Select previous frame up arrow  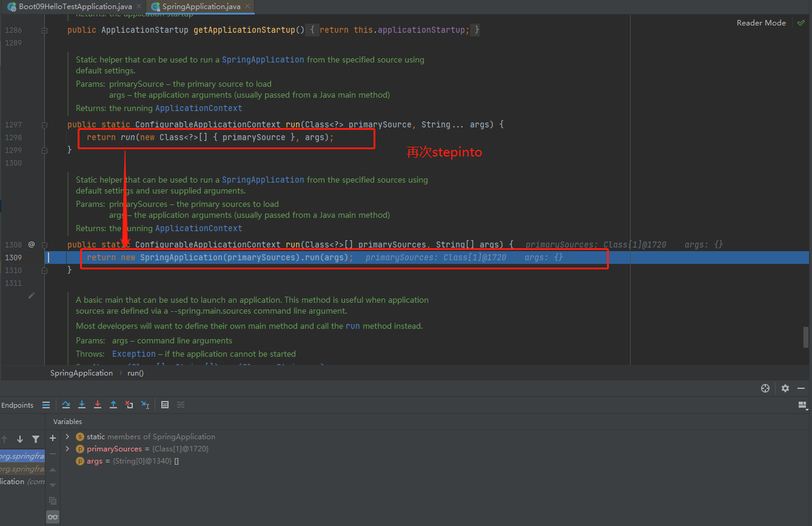4,439
